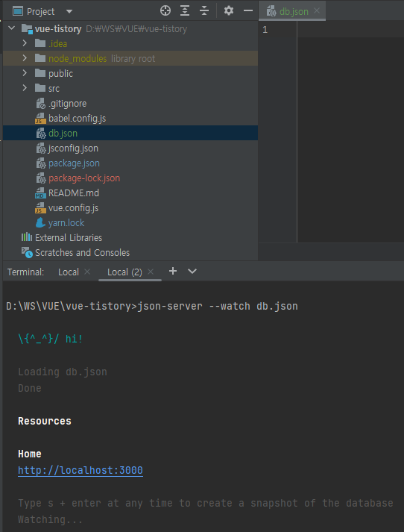Expand the public folder
Screen dimensions: 404x532
pyautogui.click(x=25, y=73)
